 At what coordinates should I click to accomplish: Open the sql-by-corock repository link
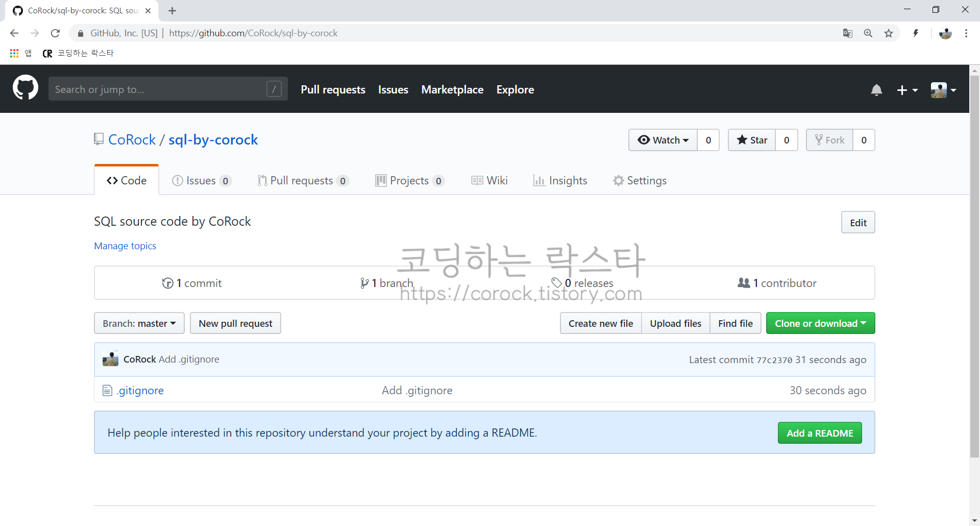tap(213, 139)
